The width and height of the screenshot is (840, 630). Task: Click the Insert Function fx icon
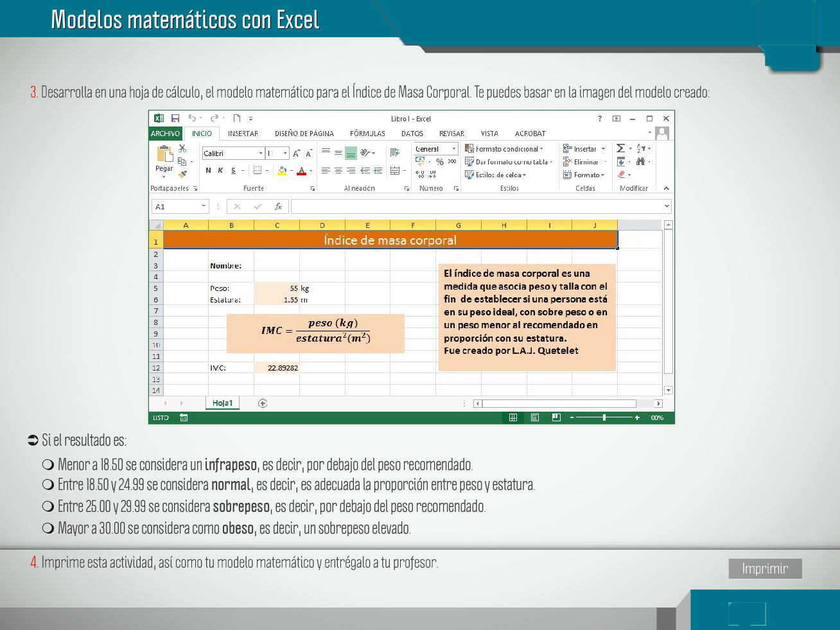point(278,206)
